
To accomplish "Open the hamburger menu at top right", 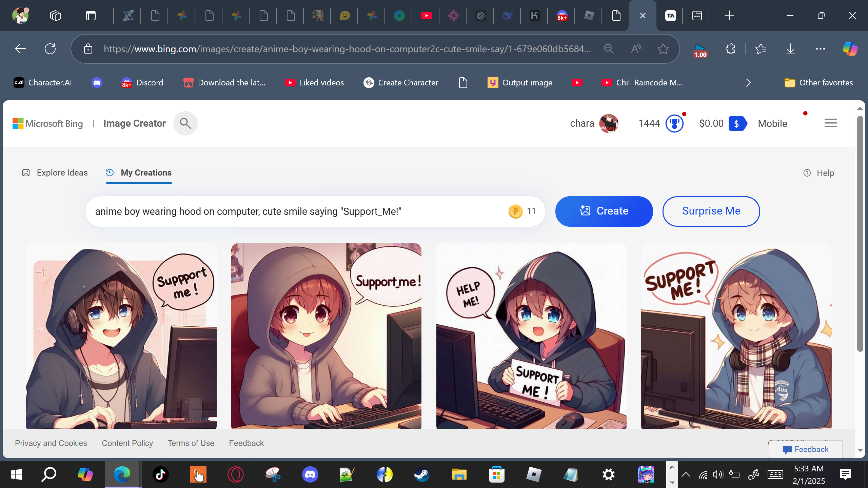I will point(830,123).
